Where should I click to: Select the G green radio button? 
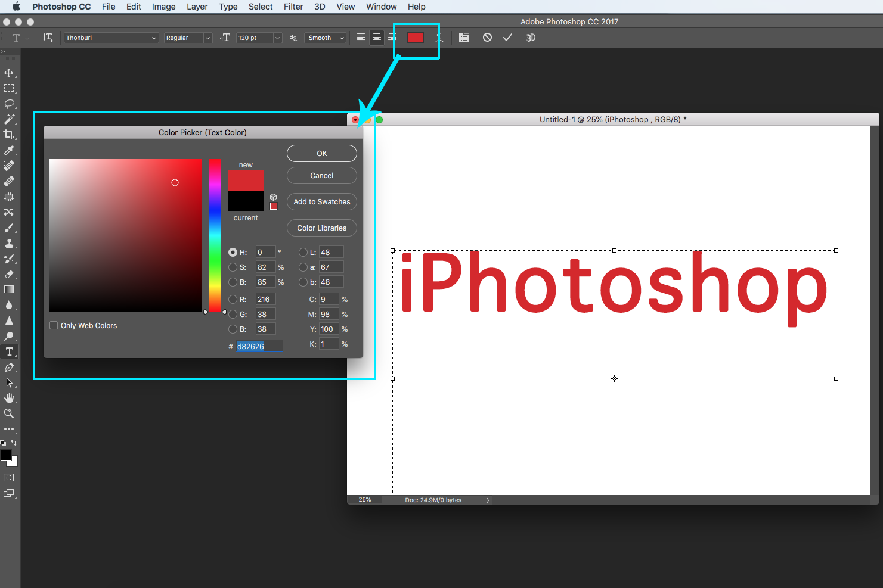[x=233, y=314]
